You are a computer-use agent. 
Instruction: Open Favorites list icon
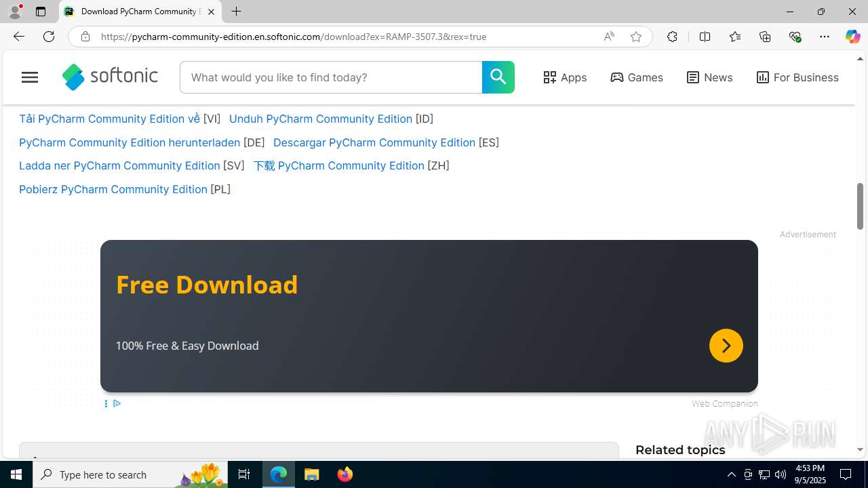click(735, 37)
